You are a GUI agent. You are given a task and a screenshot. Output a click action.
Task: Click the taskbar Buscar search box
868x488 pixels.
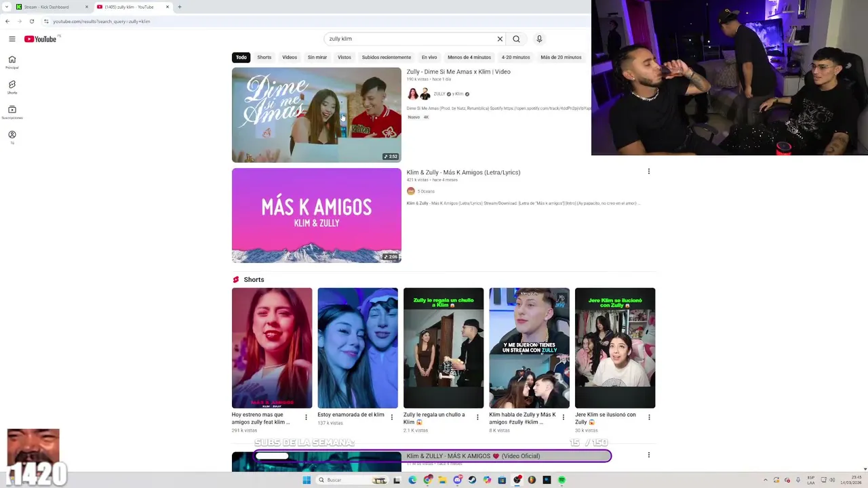[353, 480]
